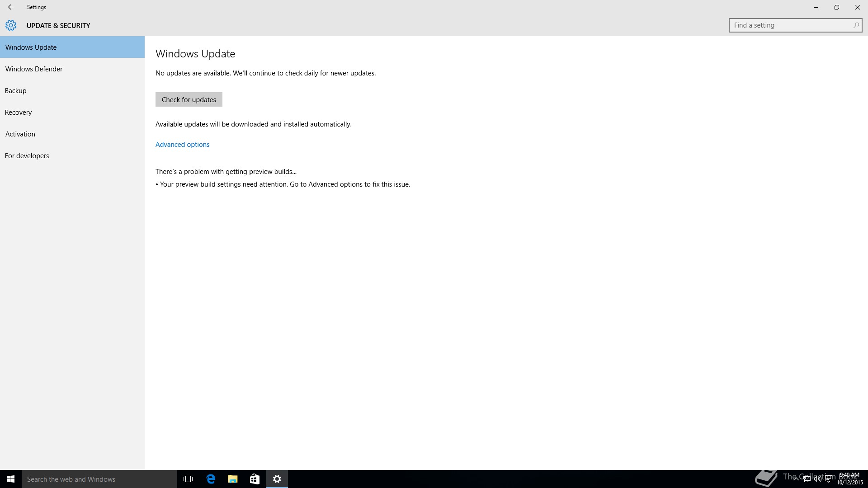Viewport: 868px width, 488px height.
Task: Click 'There's a problem with getting preview builds' text
Action: coord(226,172)
